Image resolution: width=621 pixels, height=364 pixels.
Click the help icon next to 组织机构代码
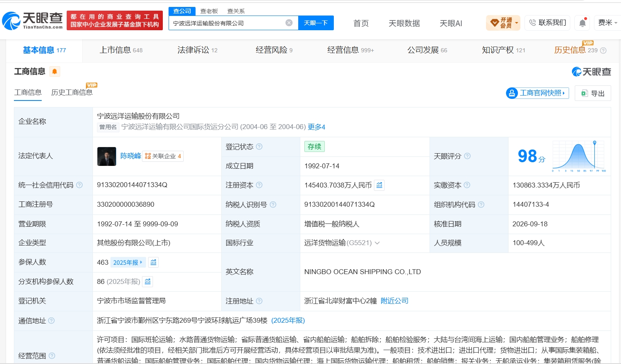pos(481,204)
